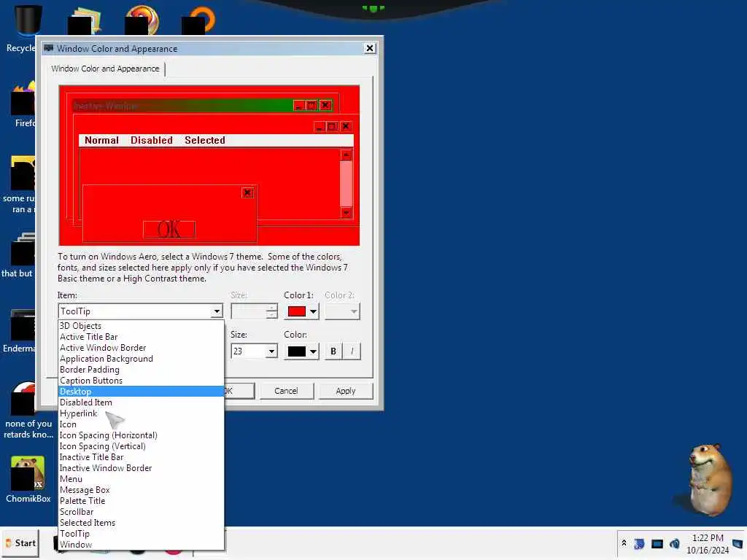This screenshot has height=560, width=747.
Task: Click the Show Desktop button in the taskbar corner
Action: tap(738, 543)
